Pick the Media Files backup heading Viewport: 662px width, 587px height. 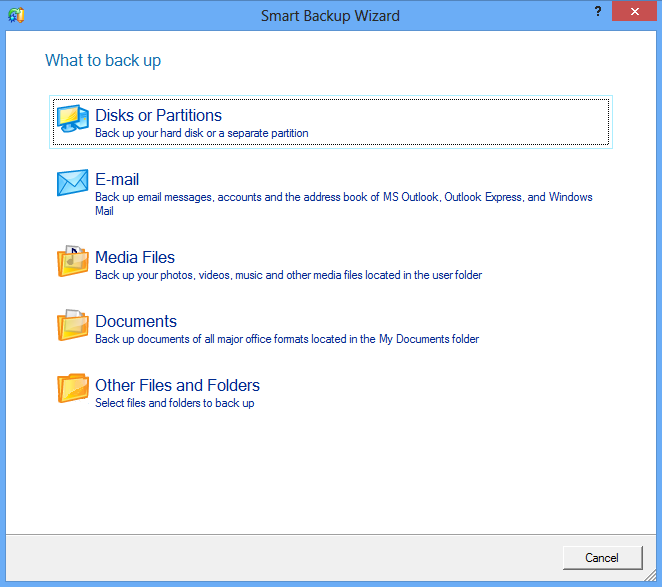click(135, 257)
